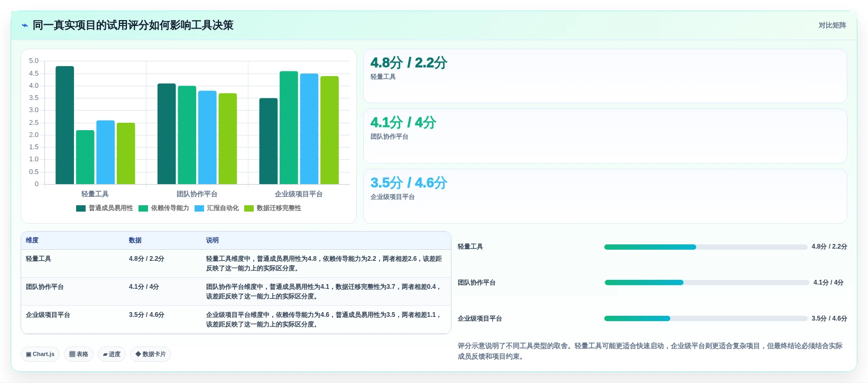Viewport: 868px width, 383px height.
Task: Click the 团队协作平台 label beside the progress bar
Action: (x=477, y=282)
